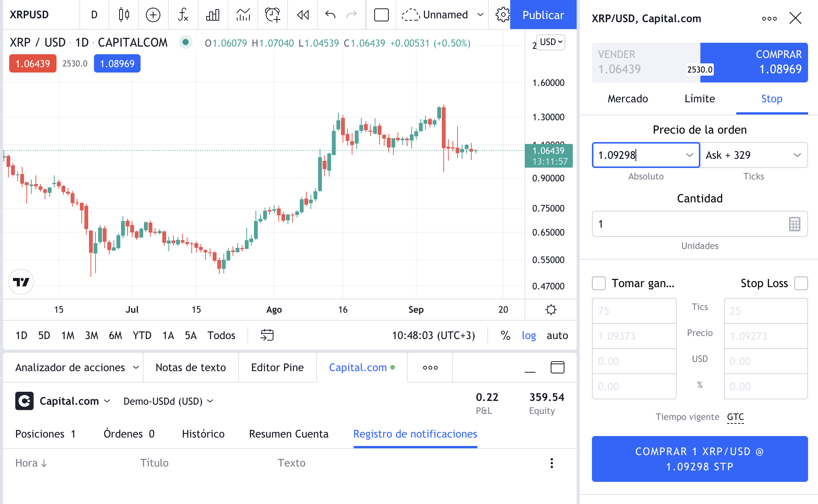Click the compare/add symbol plus icon
This screenshot has width=818, height=504.
point(153,15)
